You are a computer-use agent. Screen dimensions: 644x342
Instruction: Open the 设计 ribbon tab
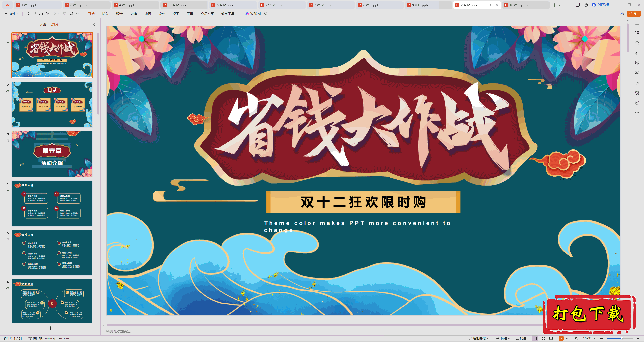(x=119, y=14)
